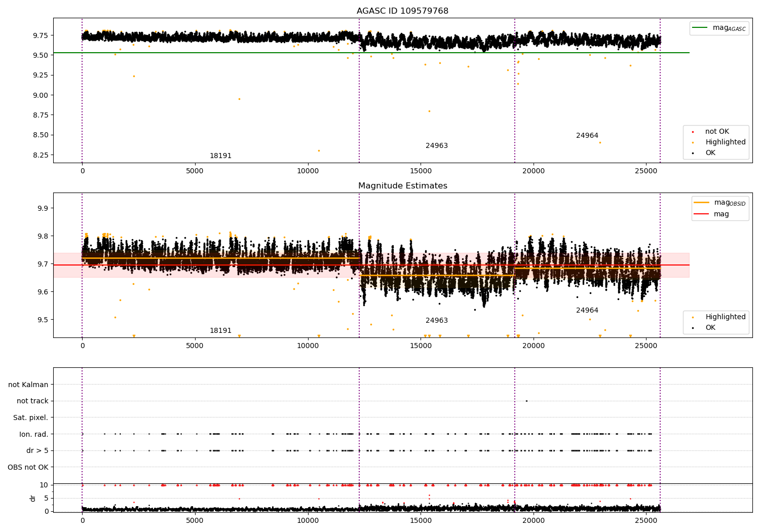Click the 'Sat. pixel.' row label
The height and width of the screenshot is (532, 760).
[x=31, y=418]
